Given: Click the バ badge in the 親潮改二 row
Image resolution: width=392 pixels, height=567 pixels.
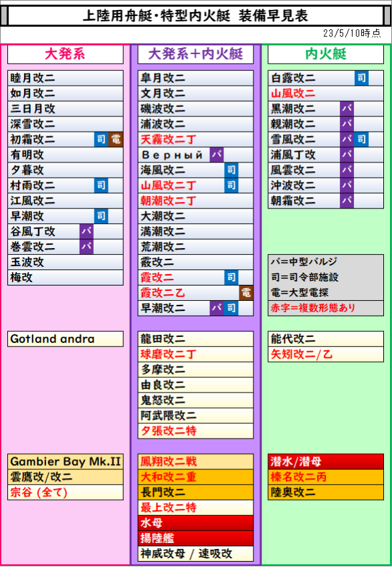Looking at the screenshot, I should pyautogui.click(x=347, y=124).
